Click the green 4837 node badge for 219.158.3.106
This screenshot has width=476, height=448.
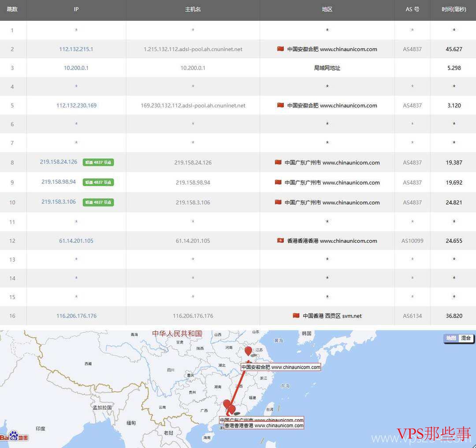pos(98,202)
